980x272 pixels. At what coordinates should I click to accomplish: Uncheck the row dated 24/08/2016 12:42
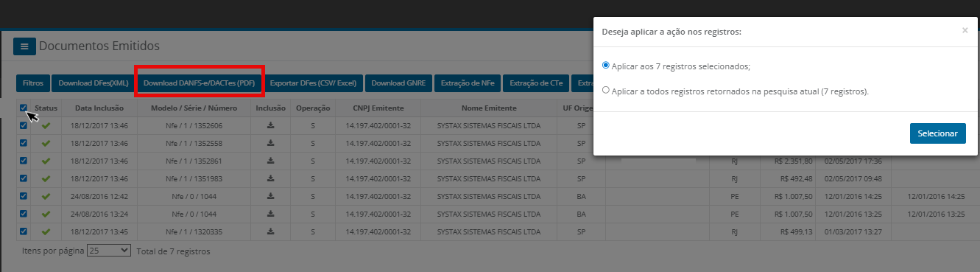click(x=24, y=196)
